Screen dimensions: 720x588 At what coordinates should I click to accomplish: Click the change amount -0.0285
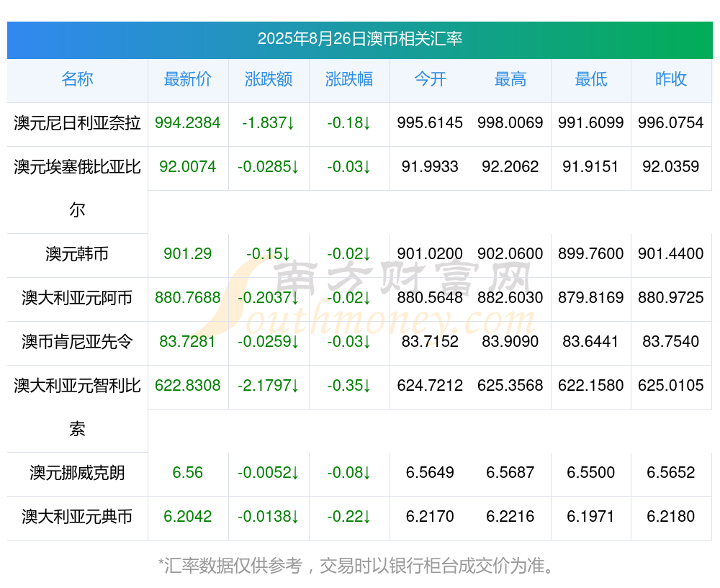coord(269,167)
